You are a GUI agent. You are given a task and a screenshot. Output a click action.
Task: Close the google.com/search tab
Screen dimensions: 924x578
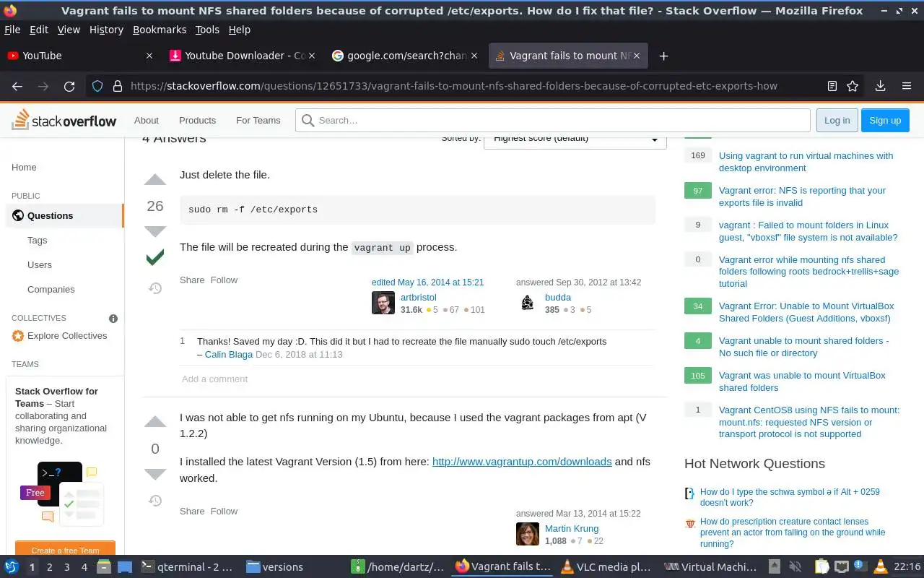coord(474,56)
